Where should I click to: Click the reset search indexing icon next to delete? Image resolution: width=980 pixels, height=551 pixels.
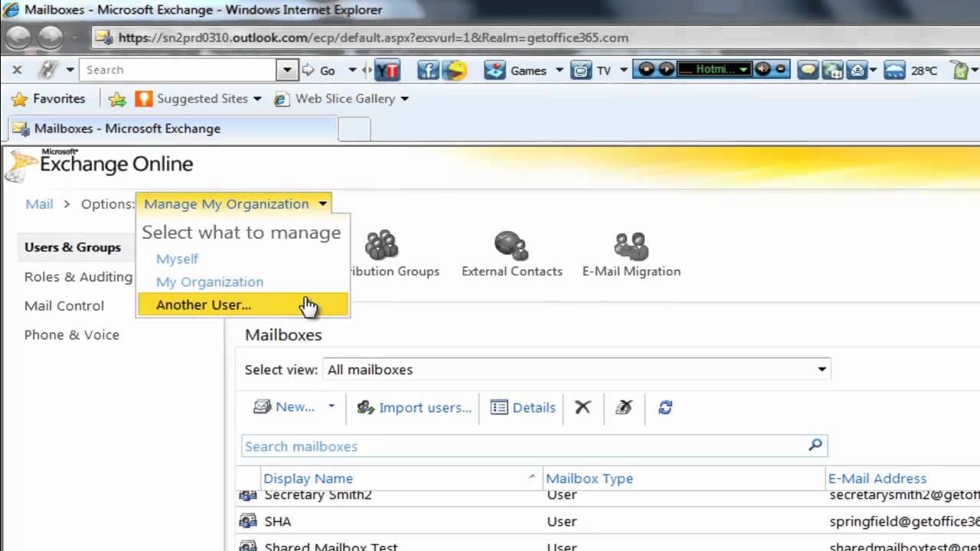click(x=624, y=407)
